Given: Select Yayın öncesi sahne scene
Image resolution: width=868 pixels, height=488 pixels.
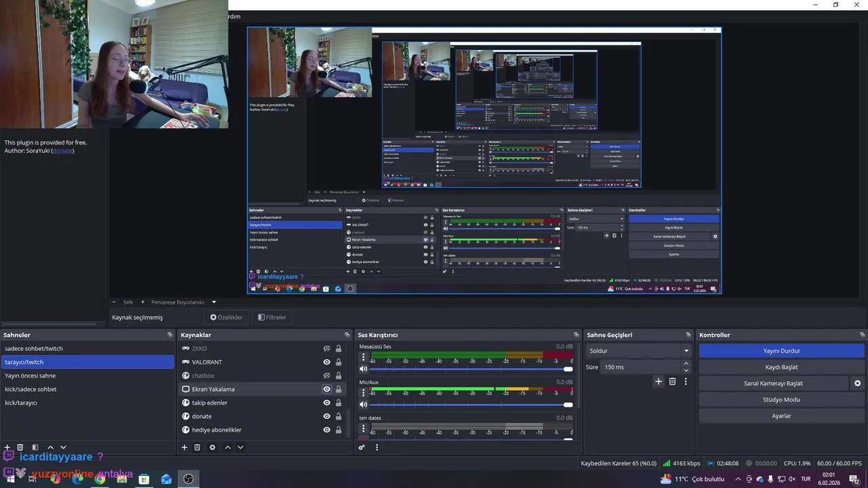Looking at the screenshot, I should tap(87, 375).
